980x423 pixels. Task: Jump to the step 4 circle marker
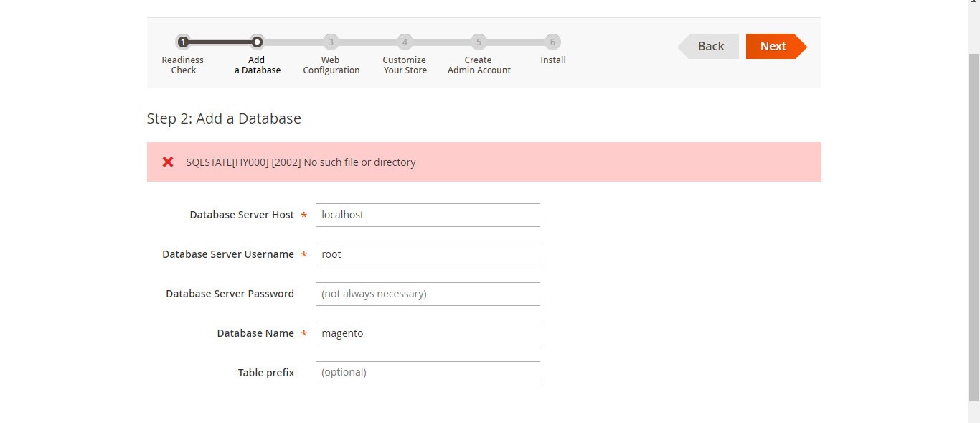pos(405,42)
